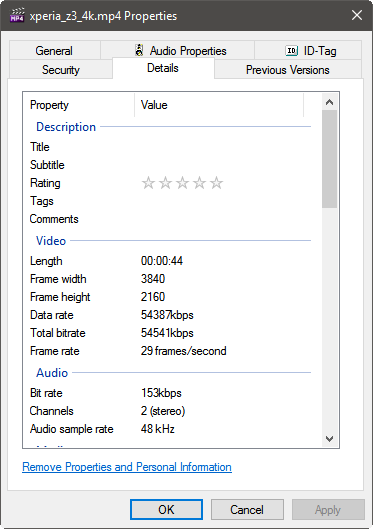Click the MP4 file icon in title bar
Screen dimensions: 373x529
(x=17, y=15)
